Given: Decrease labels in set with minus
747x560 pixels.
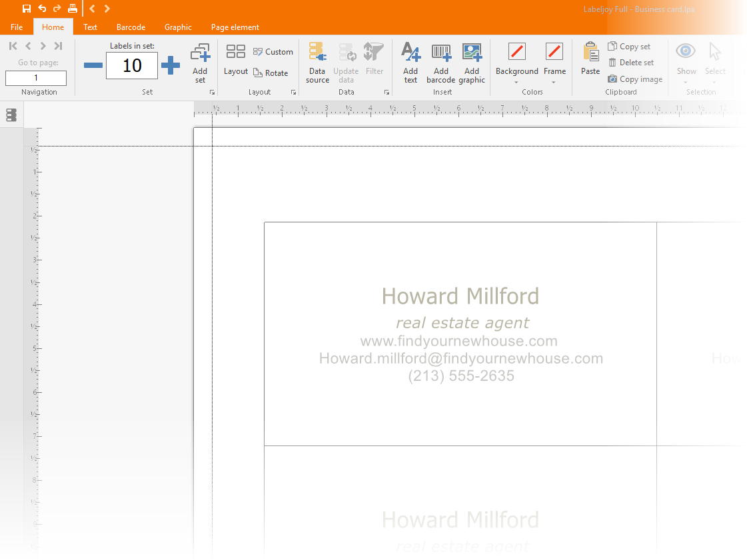Looking at the screenshot, I should click(x=93, y=65).
